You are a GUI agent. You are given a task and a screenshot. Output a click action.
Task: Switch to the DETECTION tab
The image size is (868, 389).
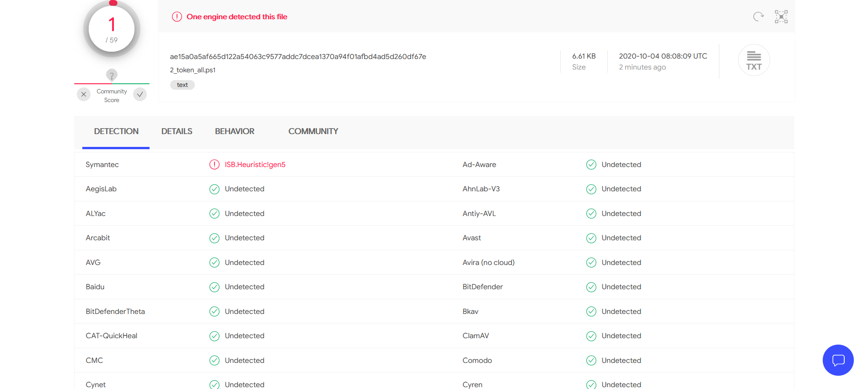116,131
